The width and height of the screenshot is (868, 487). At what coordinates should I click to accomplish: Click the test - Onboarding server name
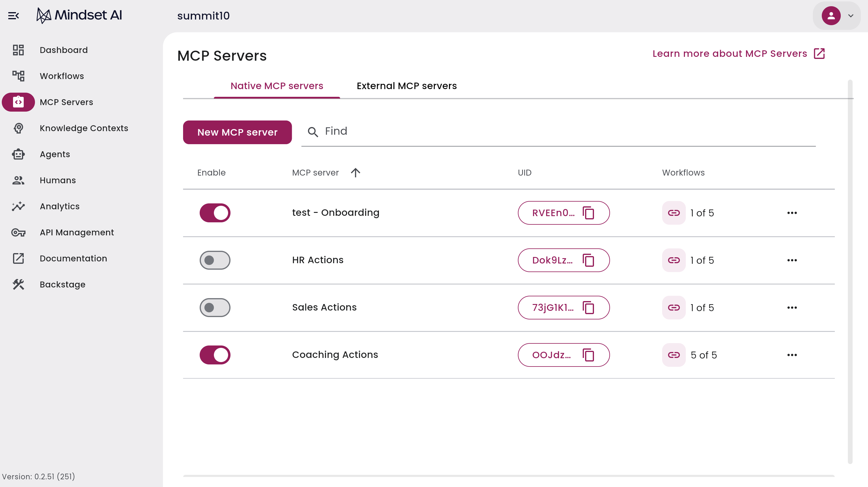point(336,213)
